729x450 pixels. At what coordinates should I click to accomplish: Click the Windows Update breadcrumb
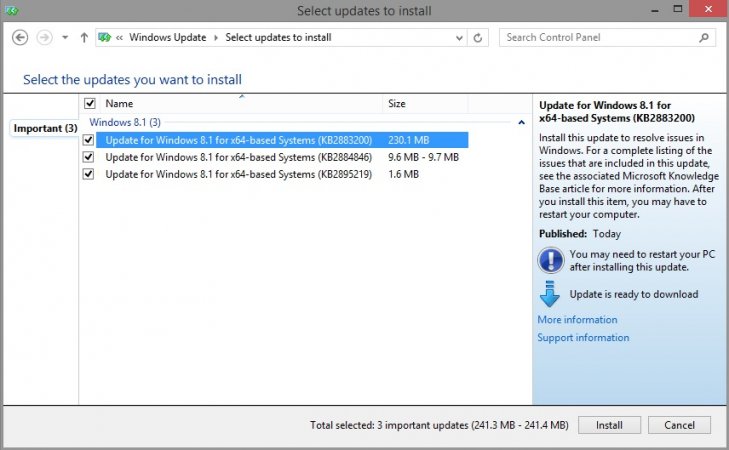[x=167, y=37]
